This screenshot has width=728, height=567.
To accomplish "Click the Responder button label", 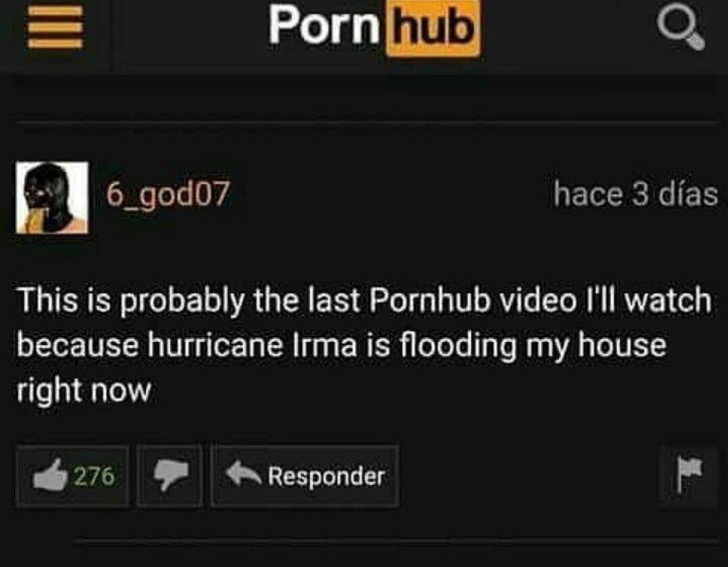I will coord(326,476).
